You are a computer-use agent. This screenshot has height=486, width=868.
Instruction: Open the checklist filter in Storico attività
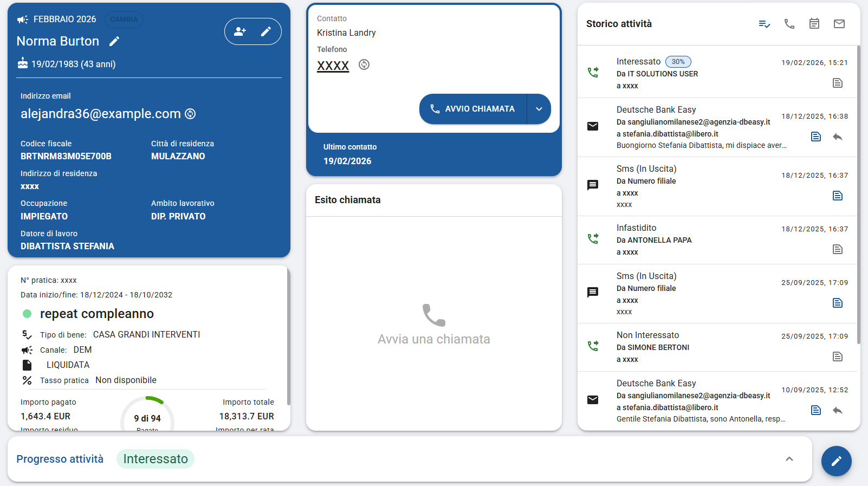(x=765, y=24)
